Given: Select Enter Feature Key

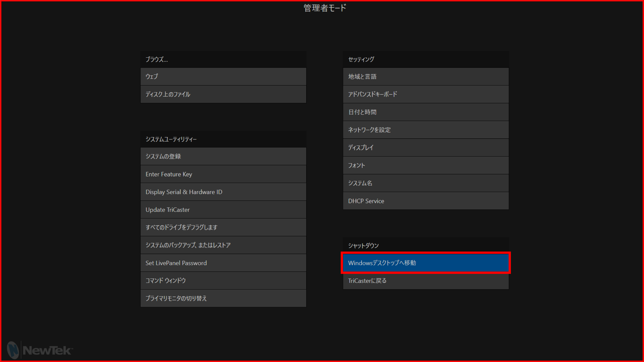Looking at the screenshot, I should coord(223,174).
